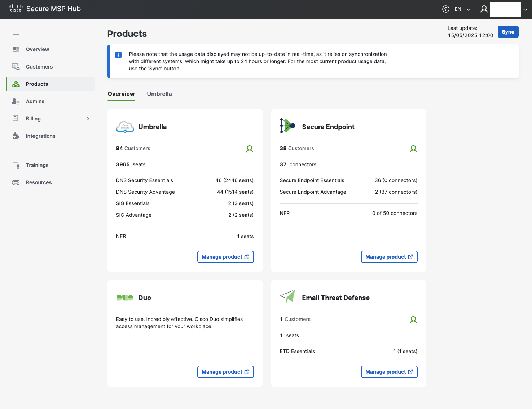Viewport: 532px width, 409px height.
Task: Click the Duo logo
Action: (125, 298)
